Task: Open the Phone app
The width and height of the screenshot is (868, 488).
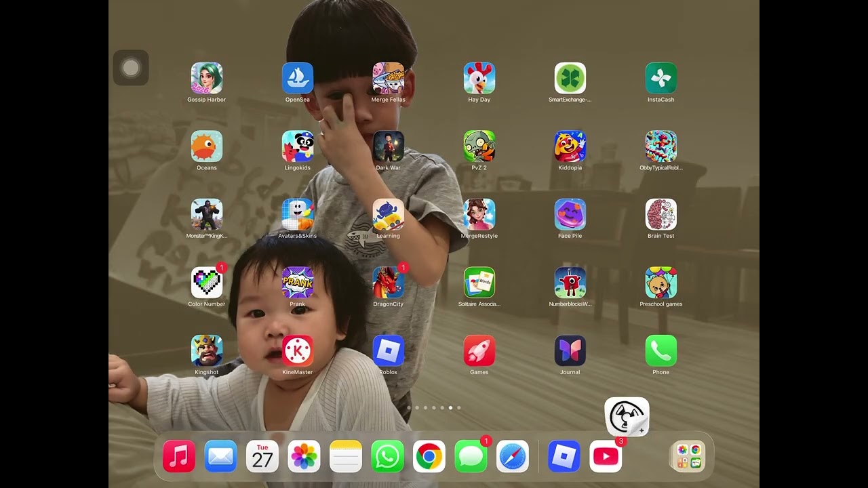Action: (x=661, y=351)
